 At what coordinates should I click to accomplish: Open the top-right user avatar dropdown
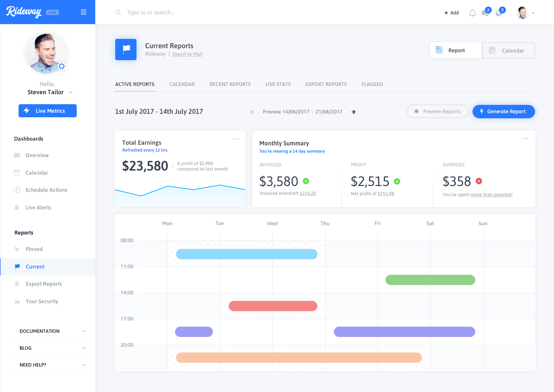(x=526, y=13)
